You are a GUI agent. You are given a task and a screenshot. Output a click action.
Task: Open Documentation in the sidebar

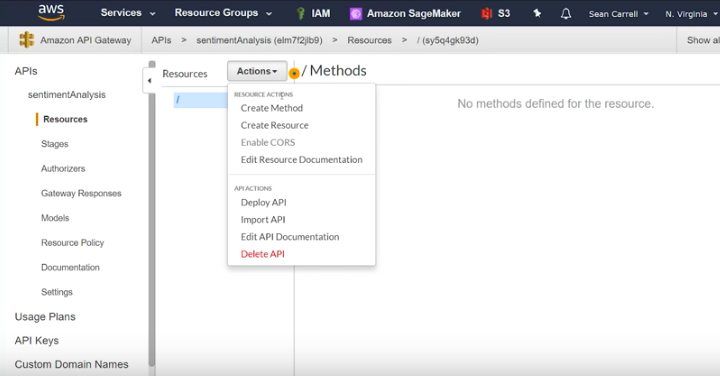click(70, 267)
